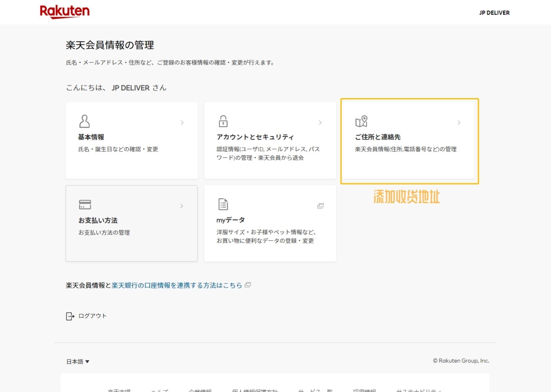The width and height of the screenshot is (551, 392).
Task: Select the person icon on 基本情報 card
Action: pos(84,121)
